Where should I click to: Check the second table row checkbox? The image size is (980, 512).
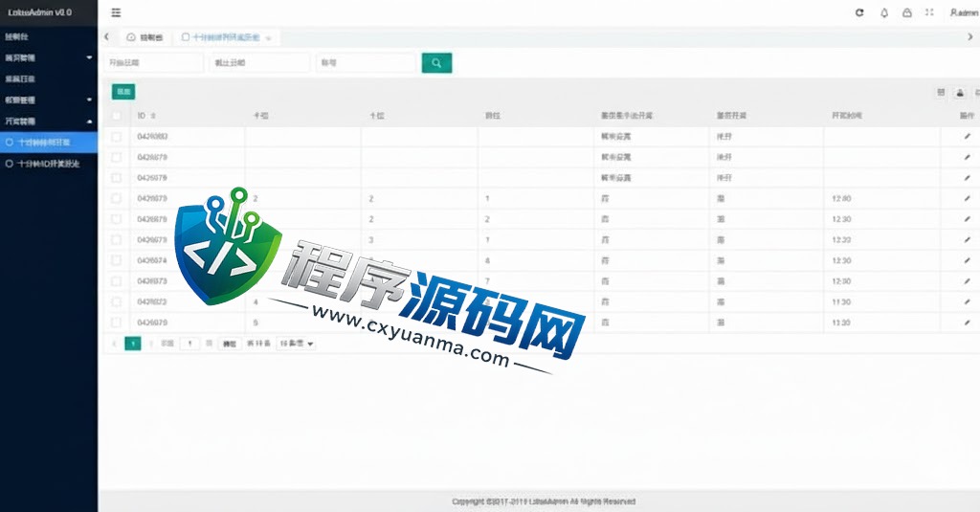point(116,157)
